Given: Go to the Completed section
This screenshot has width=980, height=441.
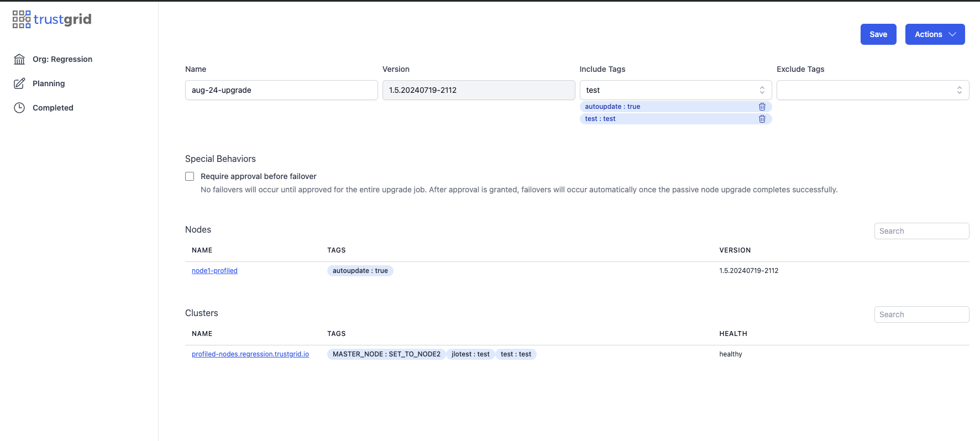Looking at the screenshot, I should click(x=53, y=108).
